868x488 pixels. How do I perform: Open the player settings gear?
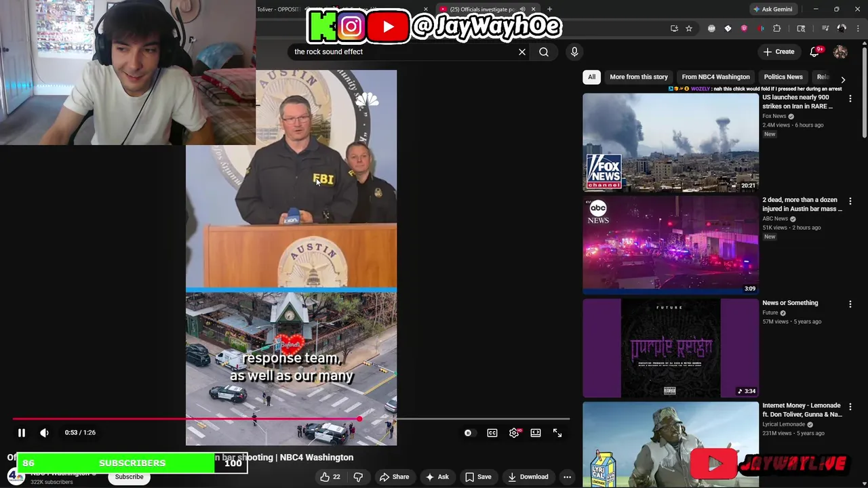514,432
